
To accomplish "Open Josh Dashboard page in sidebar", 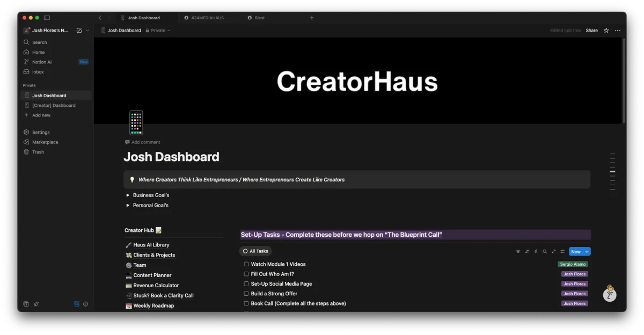I will (56, 96).
